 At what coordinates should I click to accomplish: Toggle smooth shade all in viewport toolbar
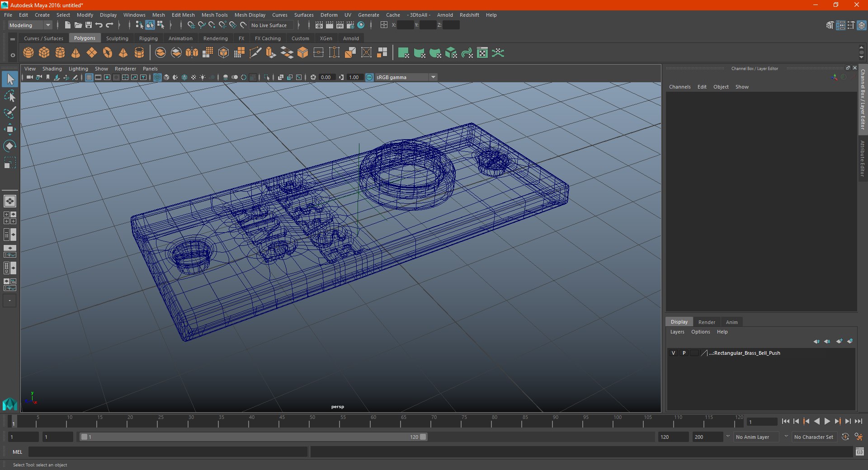click(x=166, y=77)
